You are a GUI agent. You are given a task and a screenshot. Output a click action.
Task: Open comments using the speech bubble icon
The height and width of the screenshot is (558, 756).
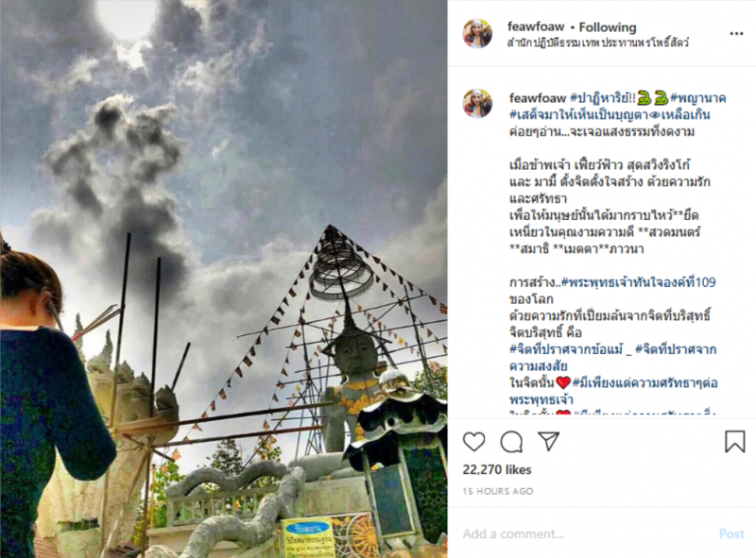pyautogui.click(x=511, y=441)
